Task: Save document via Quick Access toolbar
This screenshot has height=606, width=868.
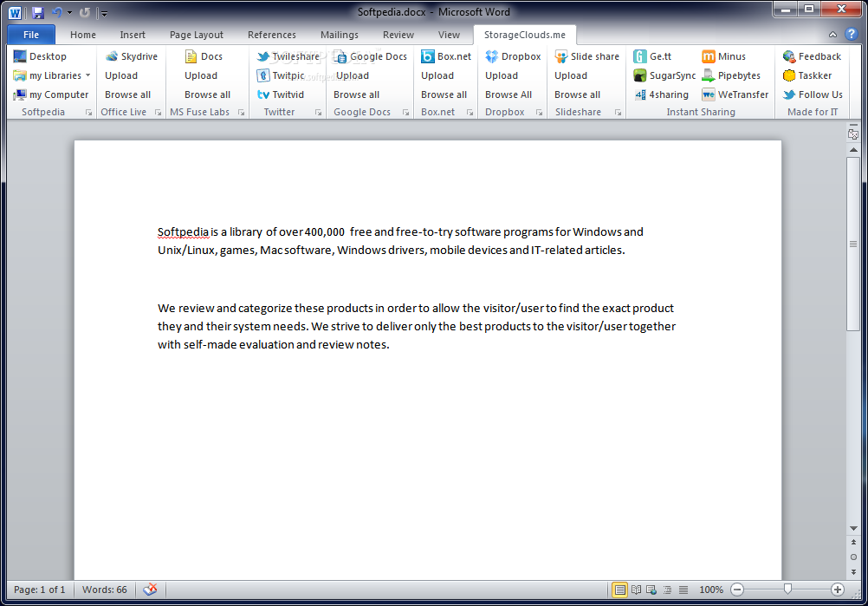Action: pos(37,12)
